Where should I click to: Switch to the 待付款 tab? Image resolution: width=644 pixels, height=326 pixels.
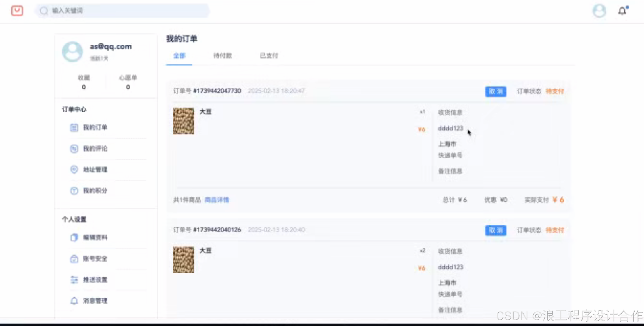(222, 55)
